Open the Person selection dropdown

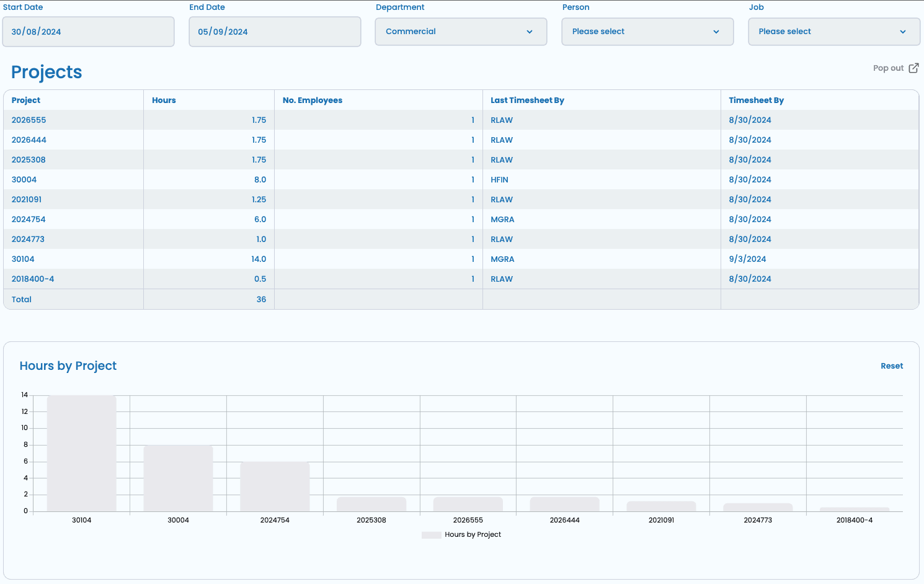click(x=647, y=31)
